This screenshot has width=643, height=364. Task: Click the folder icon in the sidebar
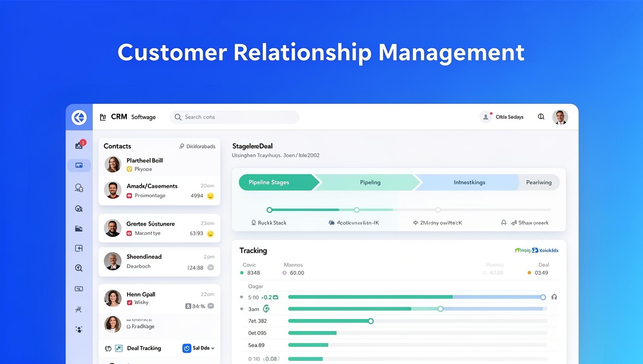pos(79,229)
